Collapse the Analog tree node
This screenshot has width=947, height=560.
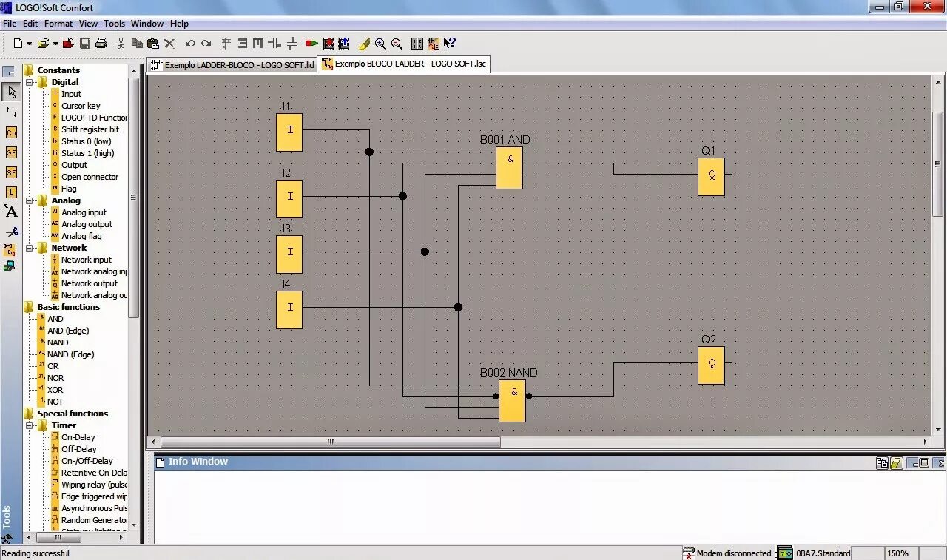click(x=30, y=200)
